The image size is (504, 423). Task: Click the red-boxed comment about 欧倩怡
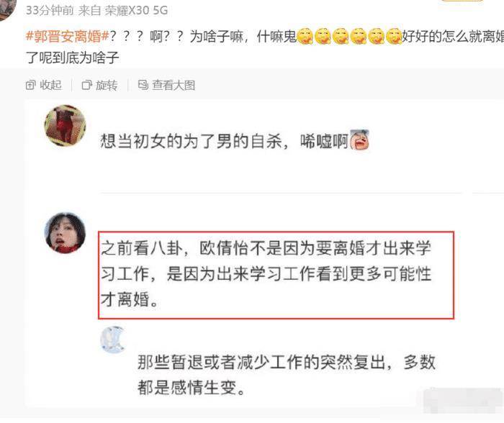276,275
